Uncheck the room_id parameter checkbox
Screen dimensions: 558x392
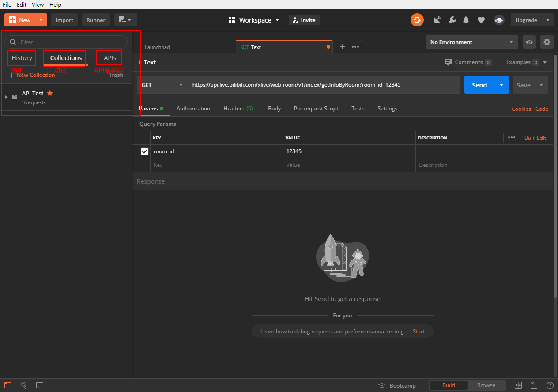click(145, 151)
